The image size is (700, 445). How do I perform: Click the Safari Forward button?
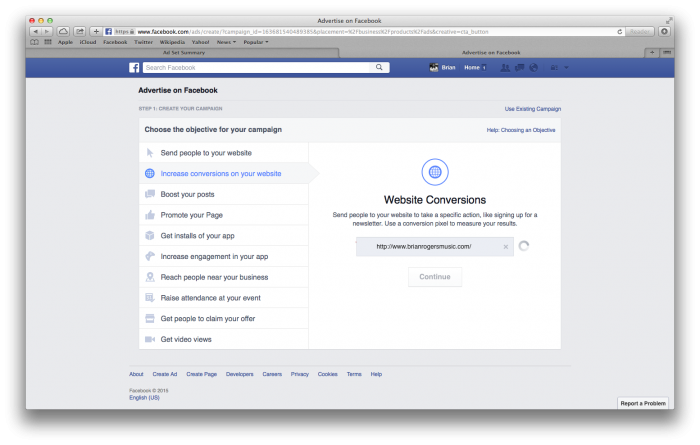(x=47, y=31)
